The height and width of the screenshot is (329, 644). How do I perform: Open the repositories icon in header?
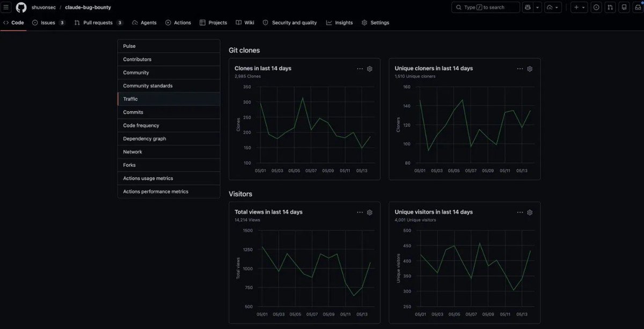point(624,8)
